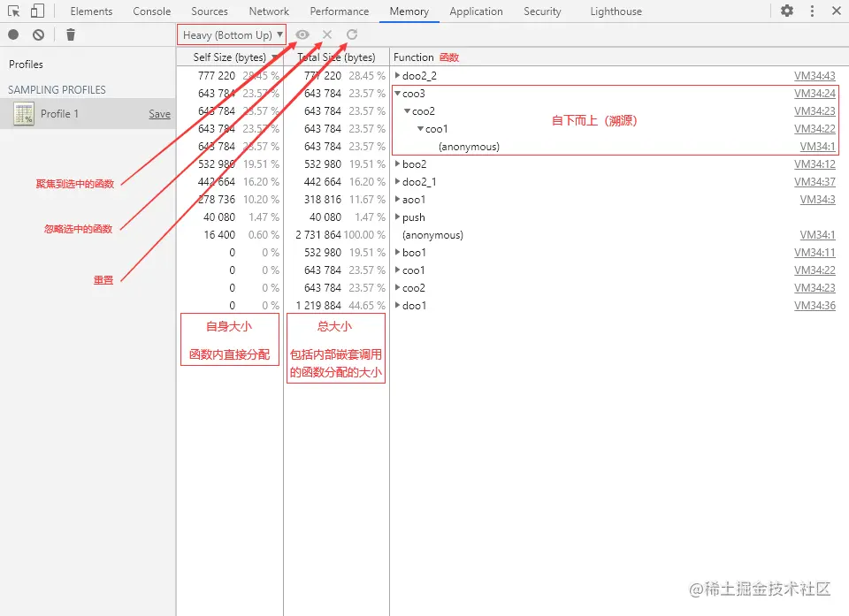Close the DevTools panel

836,11
